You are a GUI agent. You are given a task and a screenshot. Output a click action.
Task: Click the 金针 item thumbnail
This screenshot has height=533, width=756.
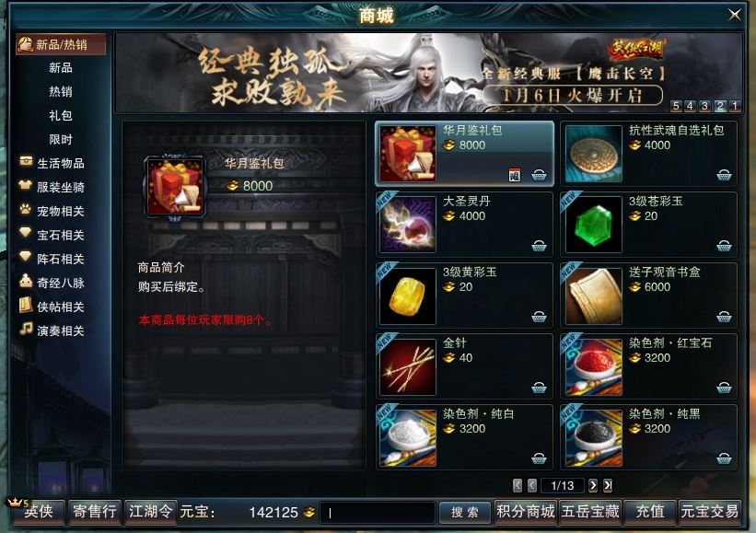408,366
